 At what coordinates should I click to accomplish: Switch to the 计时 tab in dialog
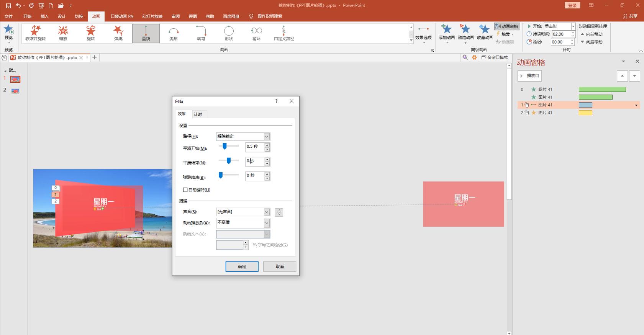tap(198, 114)
